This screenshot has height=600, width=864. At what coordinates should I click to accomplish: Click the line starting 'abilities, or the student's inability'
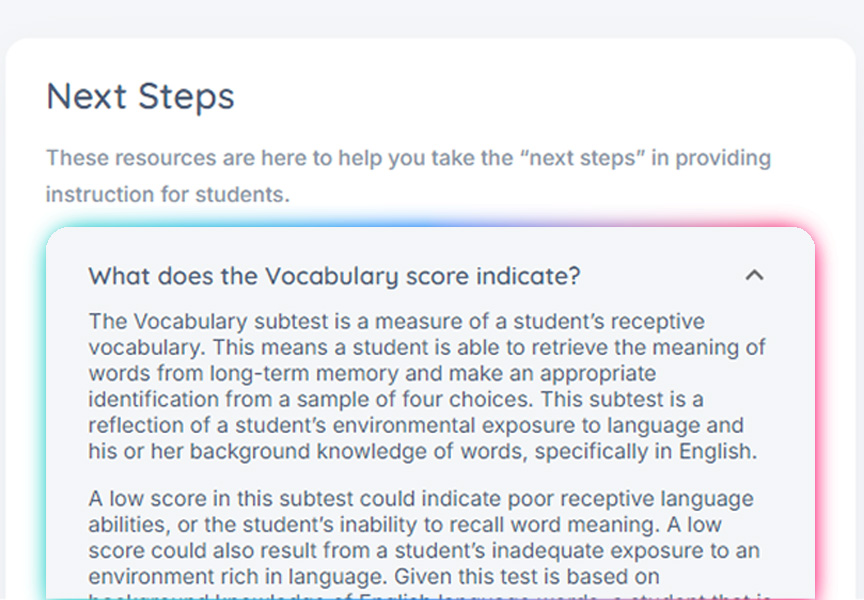(406, 524)
